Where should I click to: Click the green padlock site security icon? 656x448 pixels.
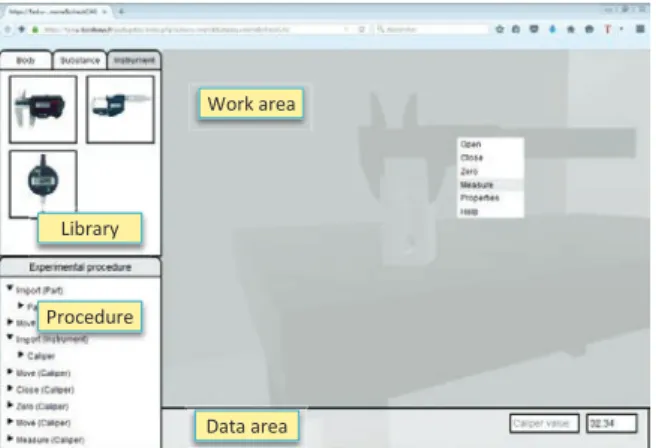pos(36,29)
